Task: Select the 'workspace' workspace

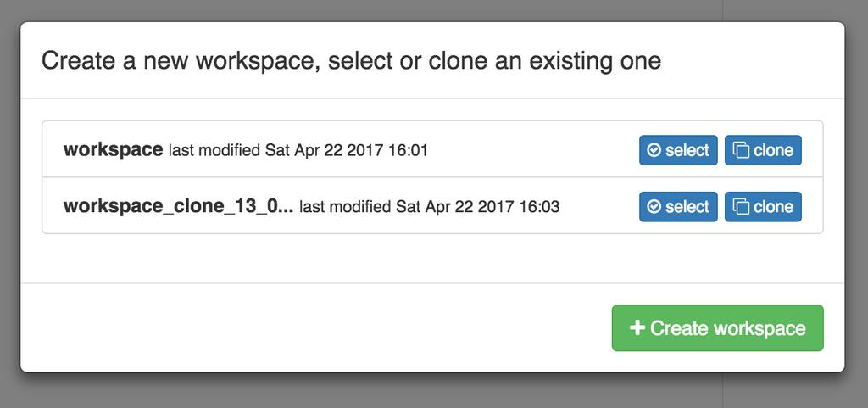Action: [x=678, y=151]
